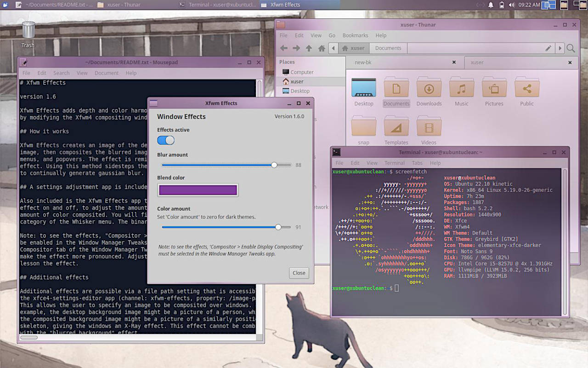Close the new-bk tab in Thunar
Viewport: 588px width, 368px height.
(454, 62)
